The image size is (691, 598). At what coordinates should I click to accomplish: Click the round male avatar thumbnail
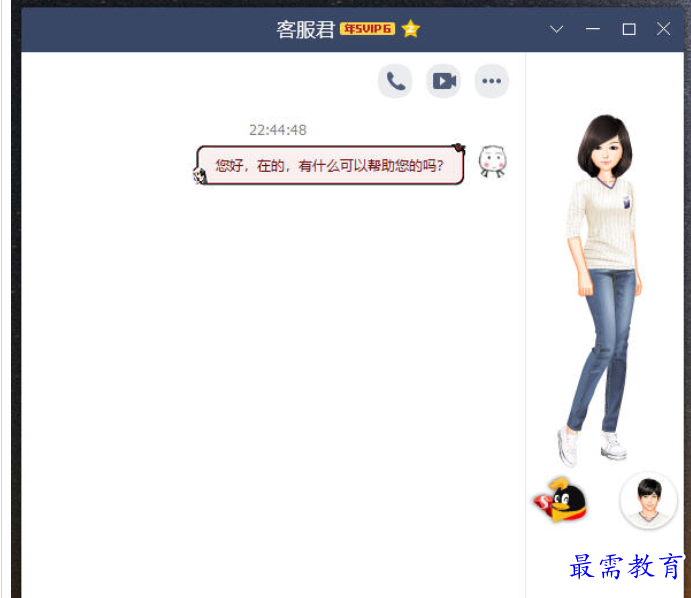click(648, 500)
